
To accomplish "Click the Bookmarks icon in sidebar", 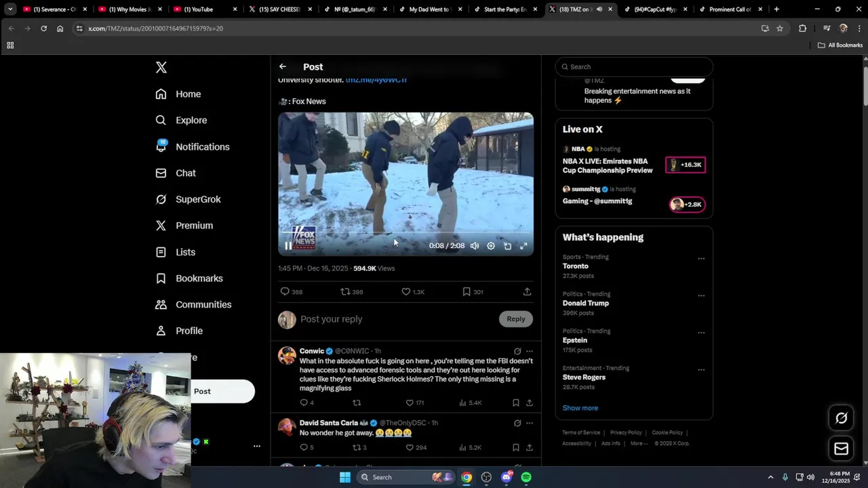I will tap(161, 279).
